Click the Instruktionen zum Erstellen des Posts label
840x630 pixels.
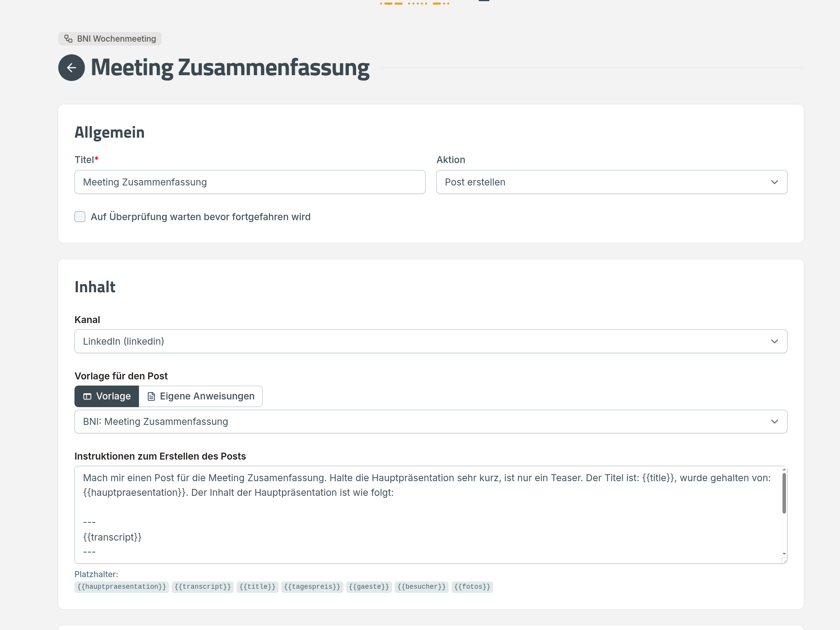point(160,456)
